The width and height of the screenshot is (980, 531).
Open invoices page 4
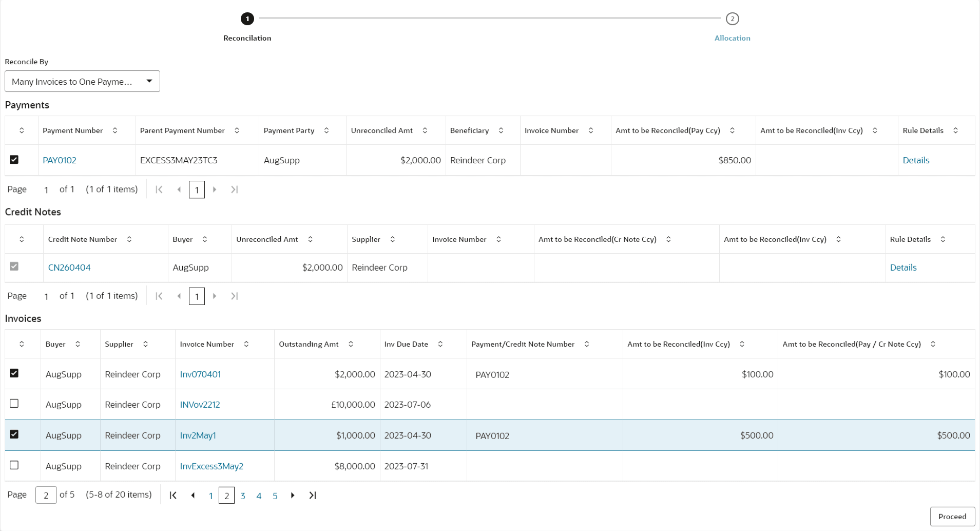259,496
